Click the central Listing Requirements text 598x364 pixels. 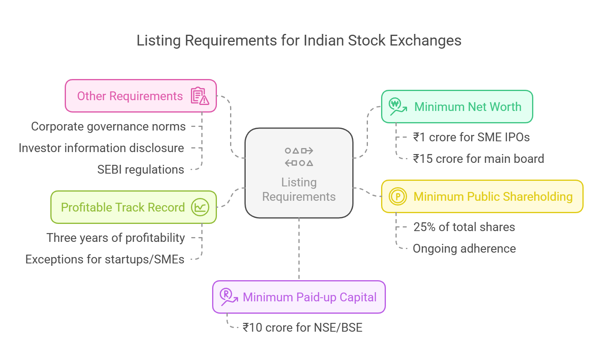click(299, 190)
